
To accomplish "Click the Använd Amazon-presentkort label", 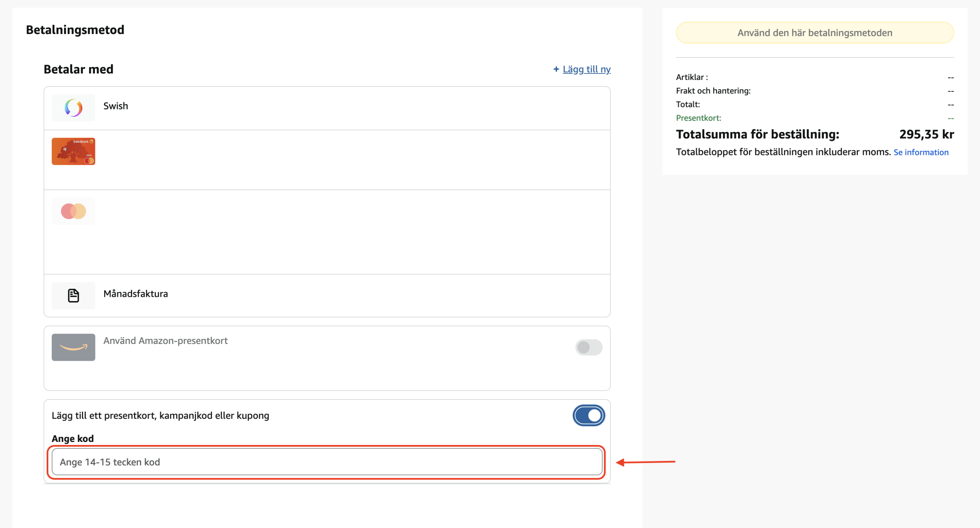I will (165, 341).
